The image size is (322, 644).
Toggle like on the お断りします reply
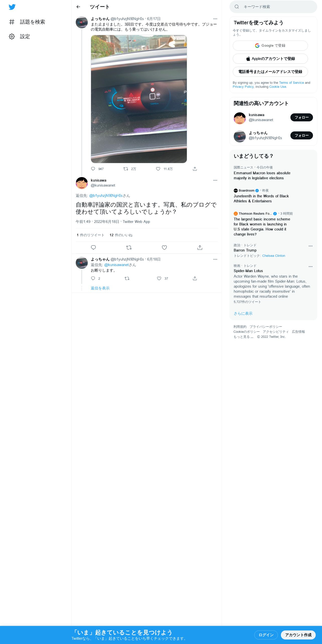(159, 278)
